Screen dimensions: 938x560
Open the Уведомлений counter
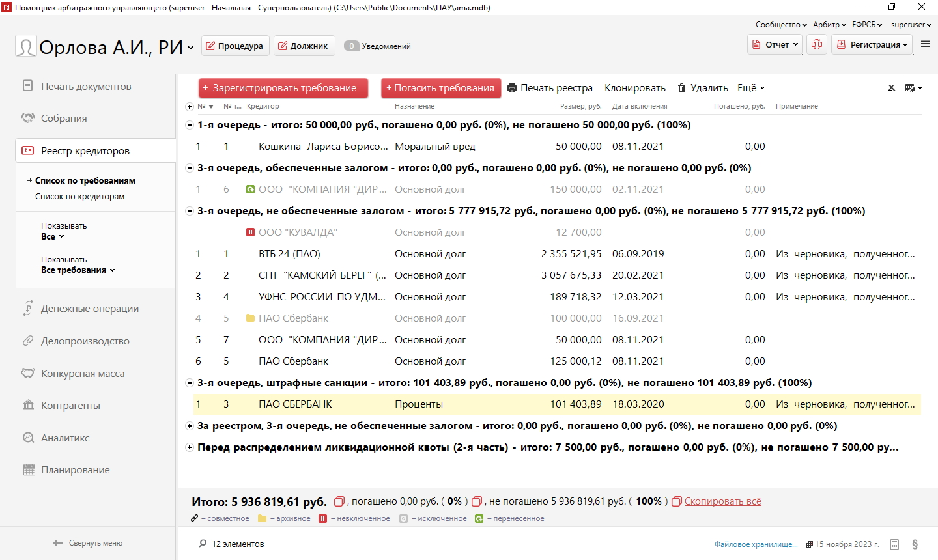pyautogui.click(x=377, y=46)
